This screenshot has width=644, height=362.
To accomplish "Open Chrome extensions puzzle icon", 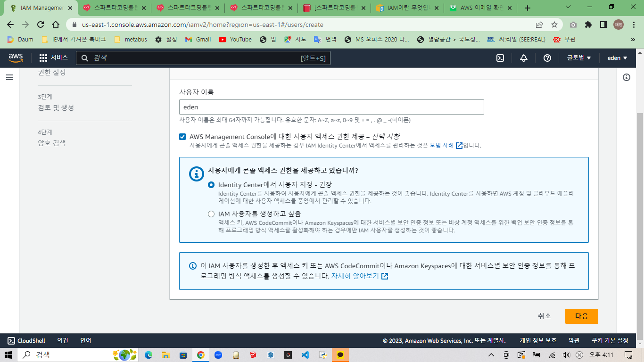I will tap(588, 25).
